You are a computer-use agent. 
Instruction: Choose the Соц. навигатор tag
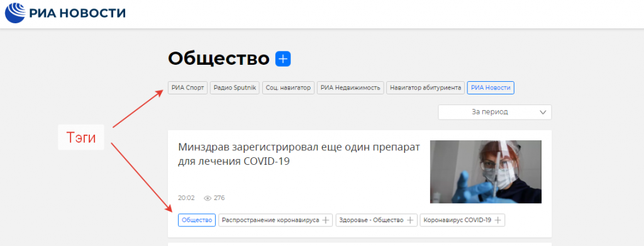[288, 88]
